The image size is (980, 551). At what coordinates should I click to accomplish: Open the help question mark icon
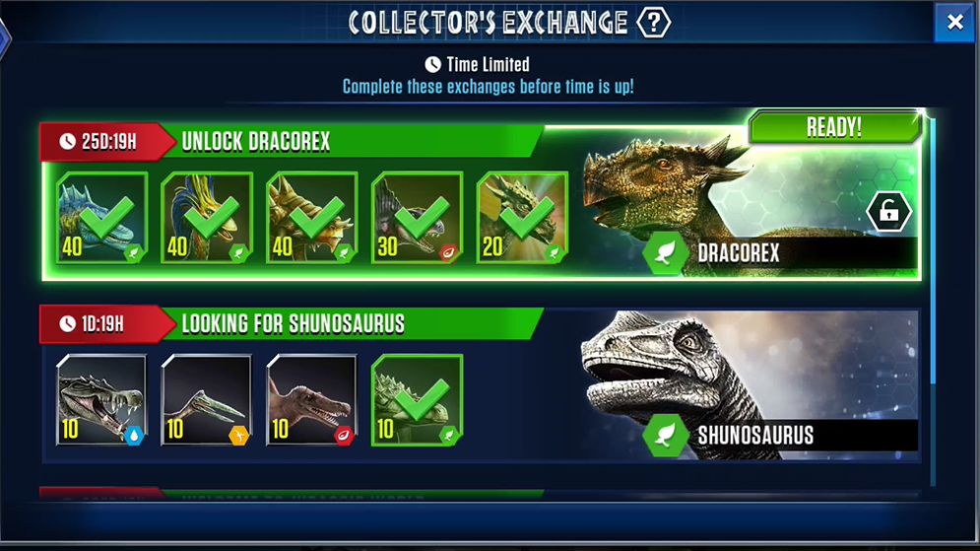(653, 23)
